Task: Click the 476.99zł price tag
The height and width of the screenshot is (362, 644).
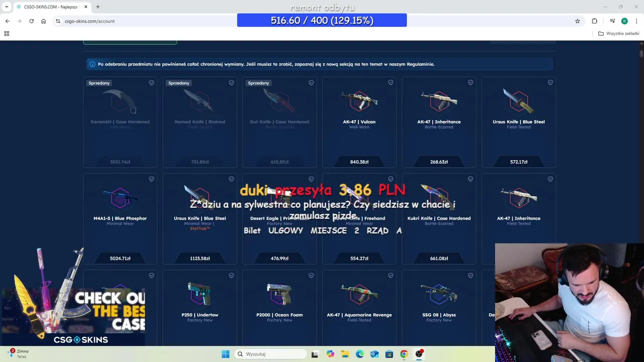Action: tap(279, 258)
